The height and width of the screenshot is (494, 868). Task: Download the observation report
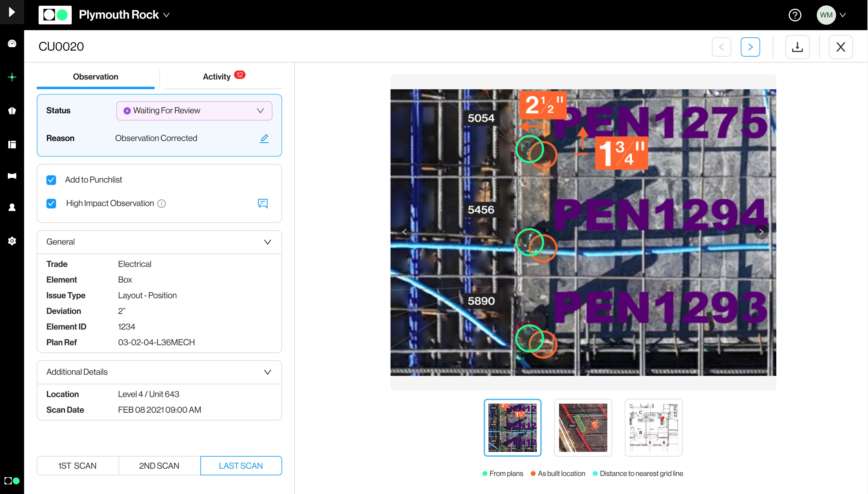point(797,47)
